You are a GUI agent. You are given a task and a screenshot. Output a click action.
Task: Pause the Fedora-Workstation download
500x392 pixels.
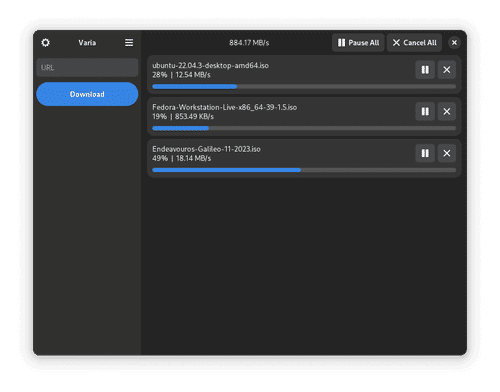(x=425, y=111)
